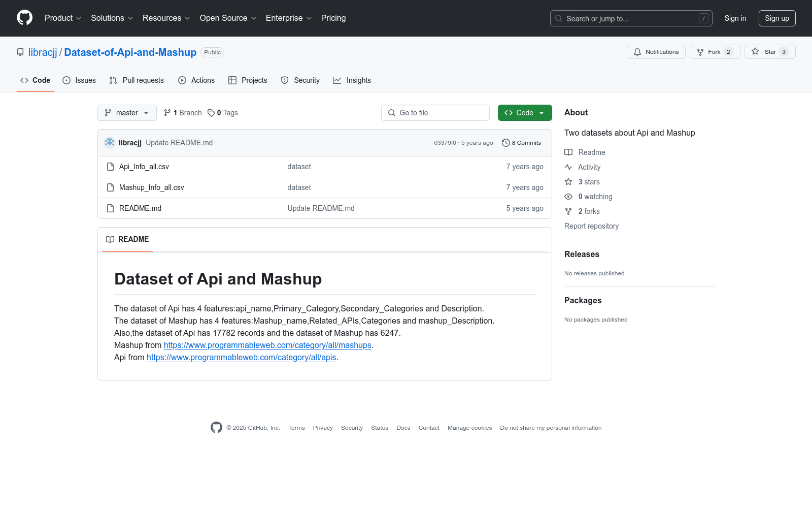
Task: Open the Update README.md commit message
Action: [179, 143]
